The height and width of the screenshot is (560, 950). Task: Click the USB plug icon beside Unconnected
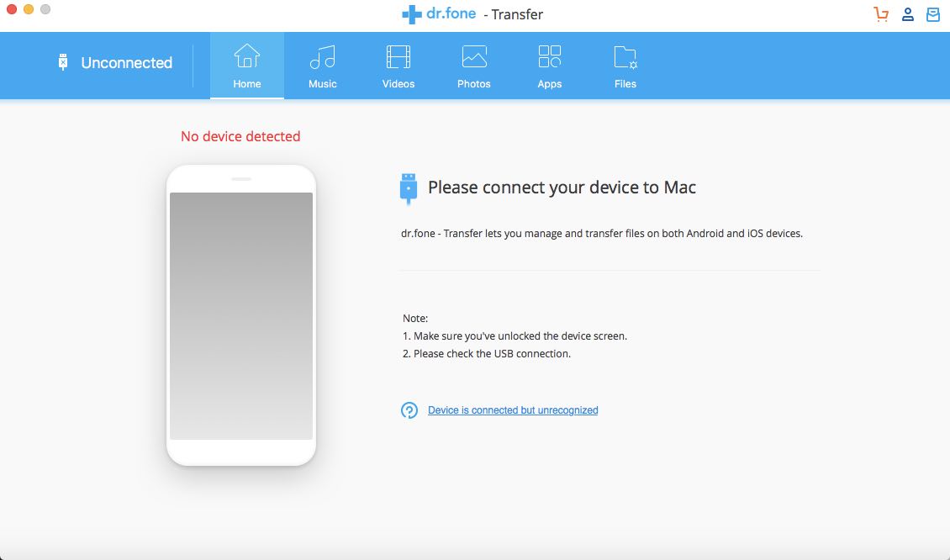pos(62,62)
